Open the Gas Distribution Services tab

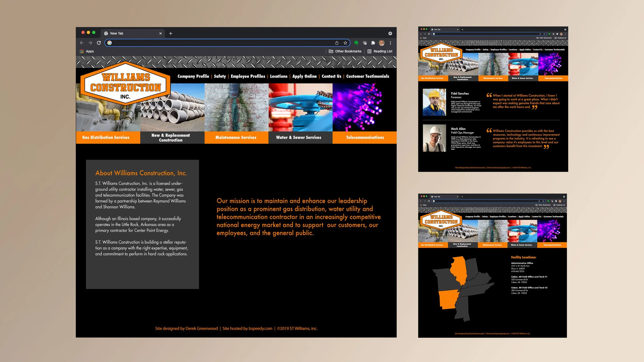point(106,137)
